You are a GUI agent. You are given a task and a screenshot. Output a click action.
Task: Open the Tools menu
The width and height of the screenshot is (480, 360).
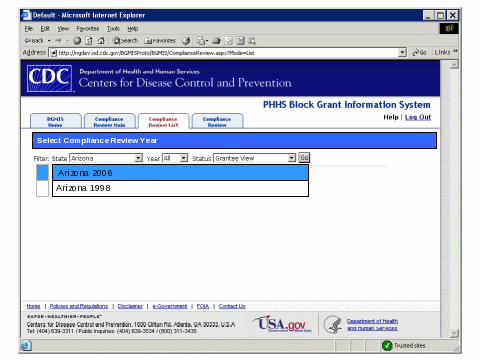click(x=113, y=29)
